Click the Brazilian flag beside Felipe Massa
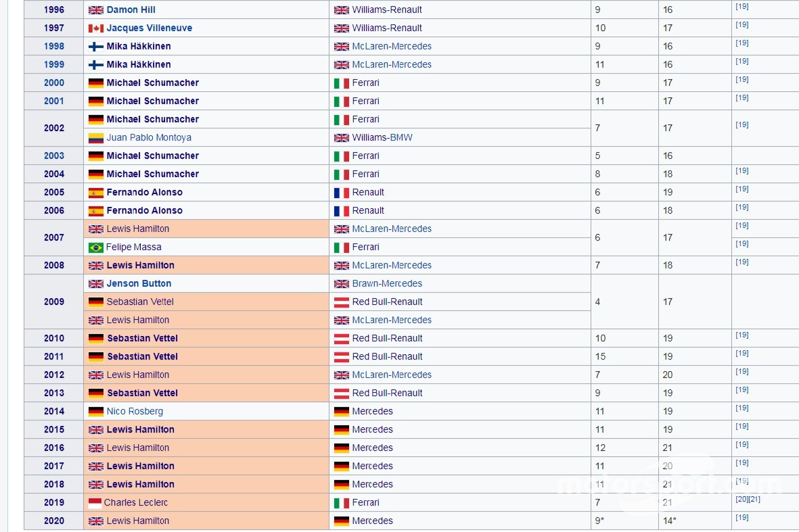This screenshot has width=799, height=532. pos(95,247)
